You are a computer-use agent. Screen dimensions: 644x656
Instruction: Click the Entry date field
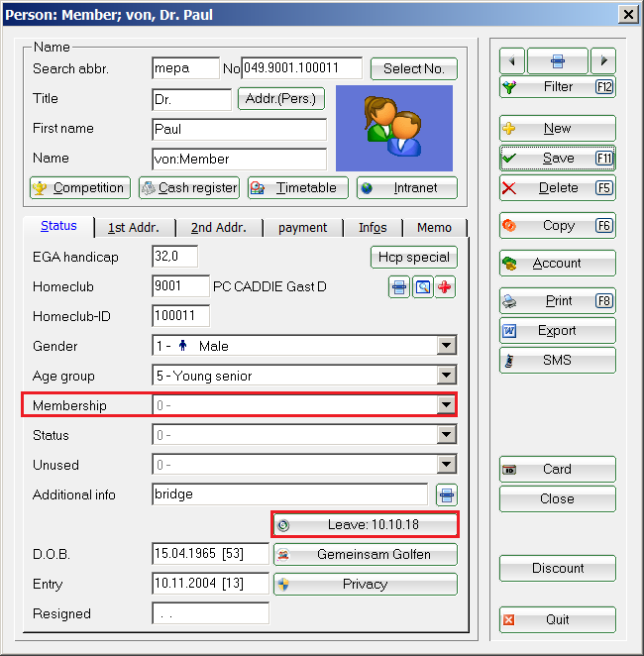tap(210, 584)
